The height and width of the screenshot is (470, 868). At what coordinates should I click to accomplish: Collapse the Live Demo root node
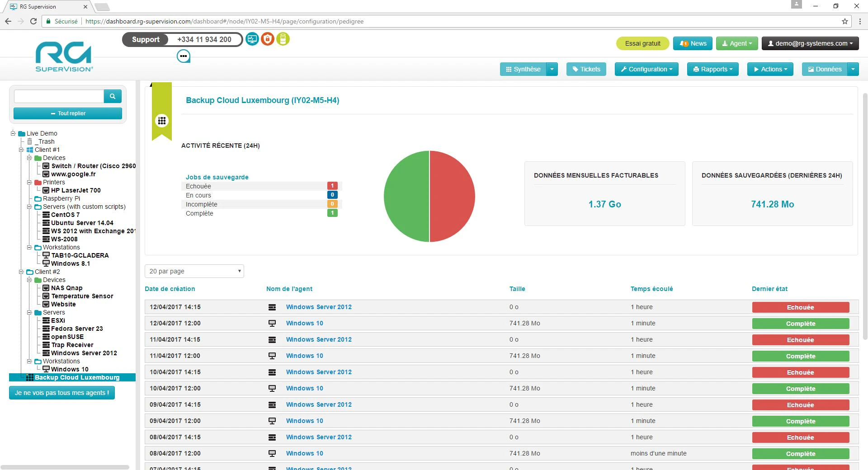pyautogui.click(x=13, y=133)
